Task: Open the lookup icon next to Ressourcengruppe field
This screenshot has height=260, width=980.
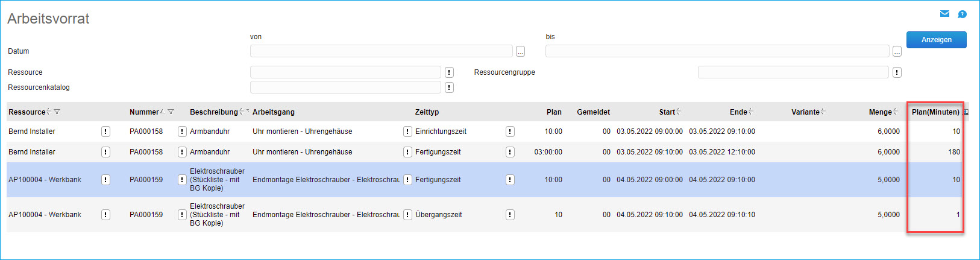Action: point(897,72)
